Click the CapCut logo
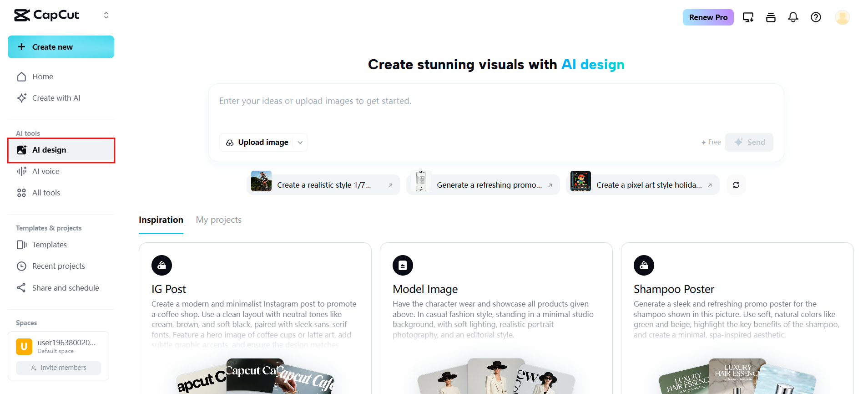868x394 pixels. (x=46, y=15)
